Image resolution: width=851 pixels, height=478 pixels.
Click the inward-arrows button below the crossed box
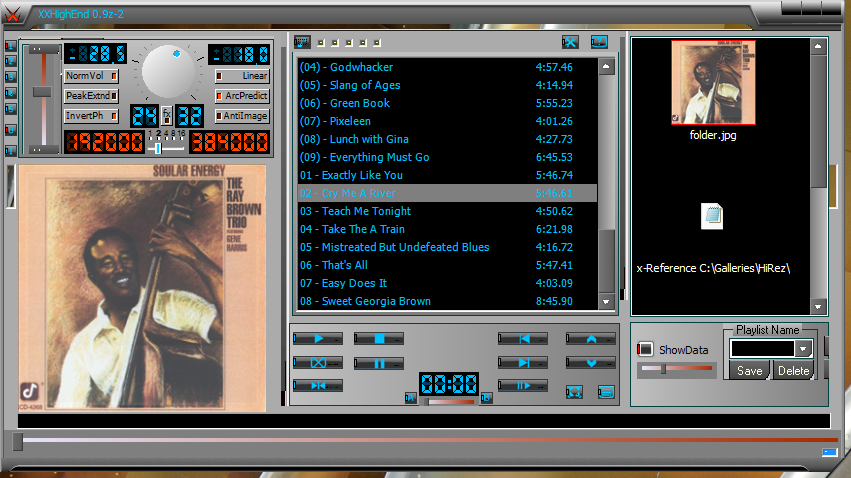[318, 386]
